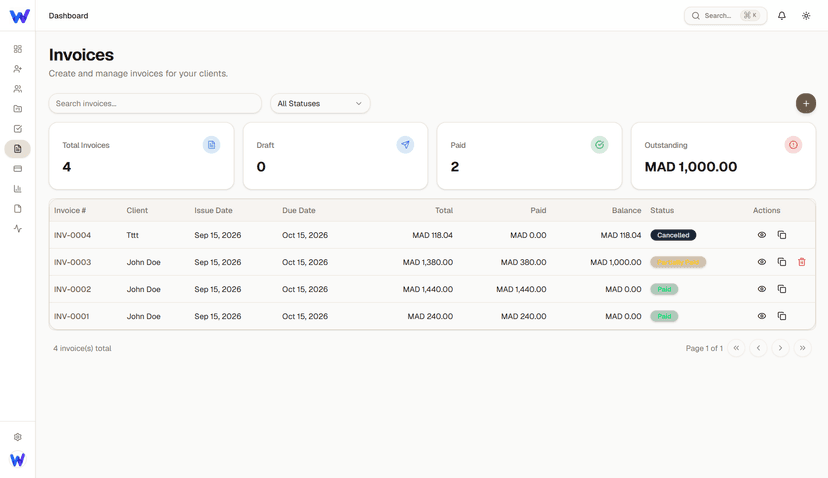Duplicate invoice INV-0004 with copy icon
The width and height of the screenshot is (828, 478).
pyautogui.click(x=782, y=235)
